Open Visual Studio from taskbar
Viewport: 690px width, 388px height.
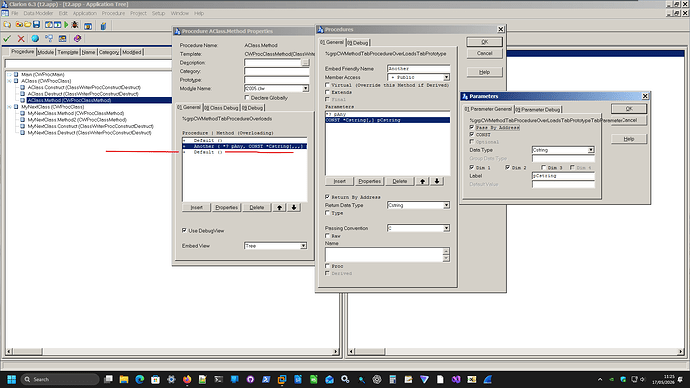(x=456, y=379)
